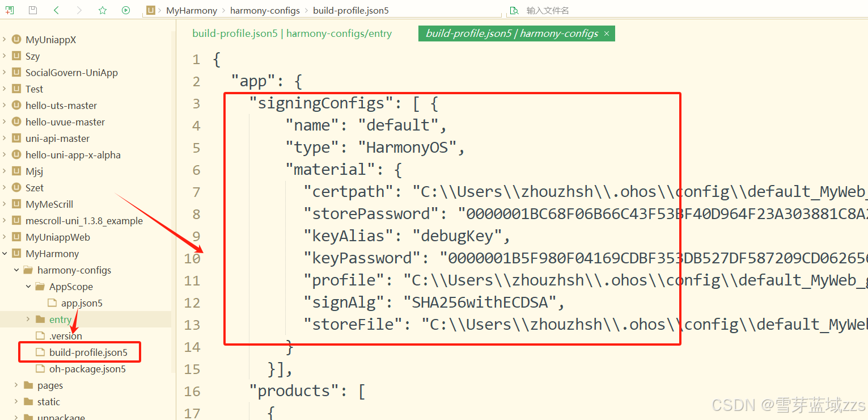868x420 pixels.
Task: Expand the hello-uni-app-x-alpha project
Action: pos(5,155)
